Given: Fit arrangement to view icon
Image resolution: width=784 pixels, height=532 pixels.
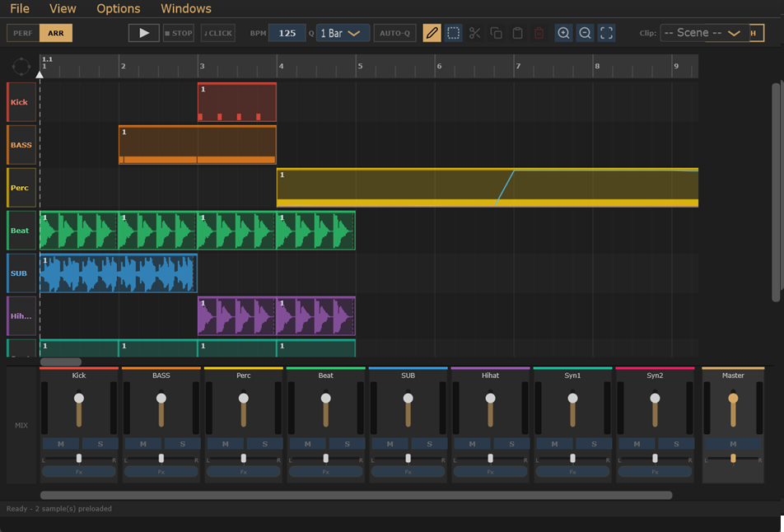Looking at the screenshot, I should tap(606, 33).
